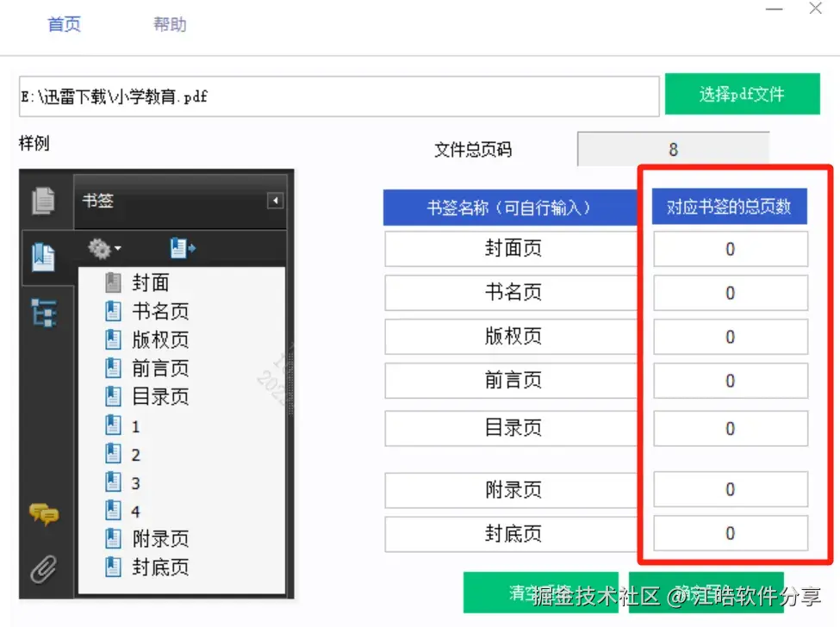Image resolution: width=840 pixels, height=627 pixels.
Task: Switch to the 首页 tab
Action: pos(64,24)
